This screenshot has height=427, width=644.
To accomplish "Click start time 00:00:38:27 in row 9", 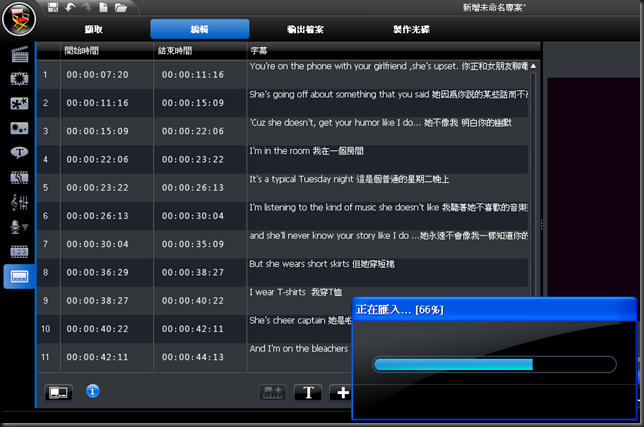I will coord(97,301).
